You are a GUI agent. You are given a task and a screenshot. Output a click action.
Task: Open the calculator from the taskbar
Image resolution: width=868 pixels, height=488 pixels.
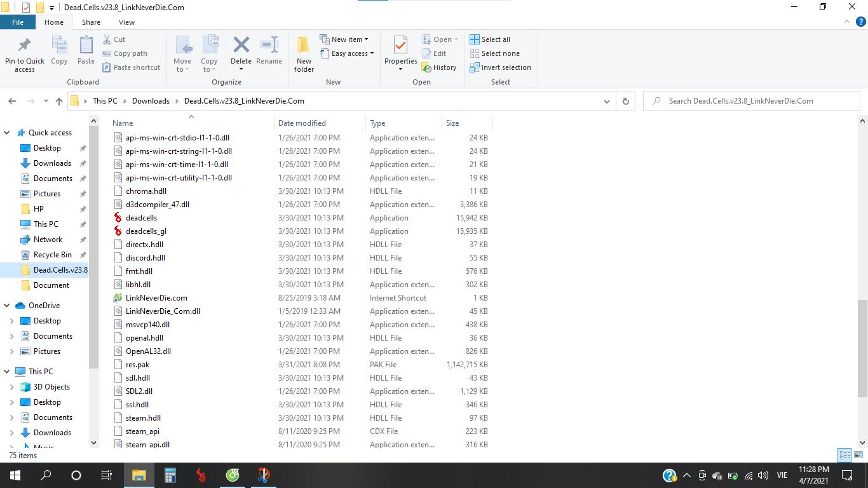click(170, 475)
